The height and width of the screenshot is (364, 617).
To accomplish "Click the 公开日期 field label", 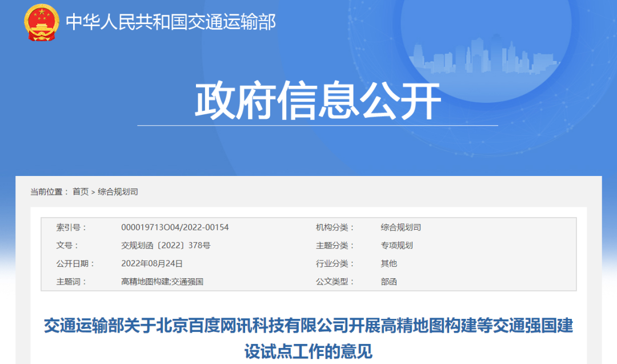I will coord(75,263).
